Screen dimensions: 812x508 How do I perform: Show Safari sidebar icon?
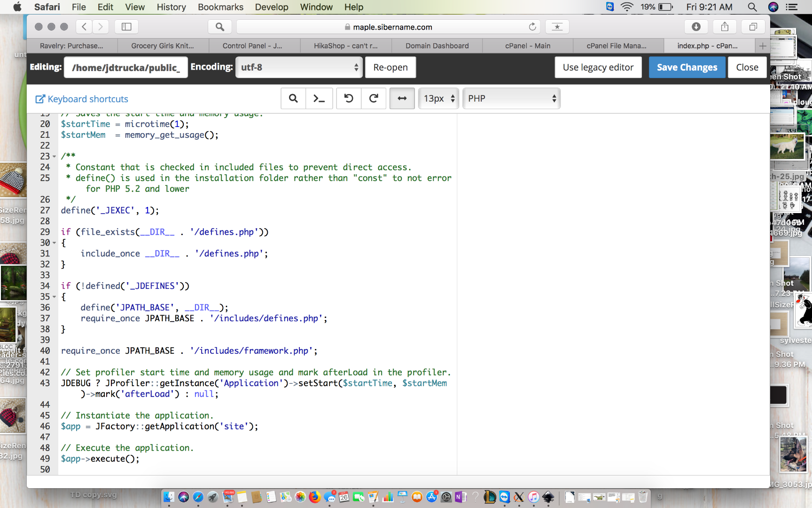(126, 27)
